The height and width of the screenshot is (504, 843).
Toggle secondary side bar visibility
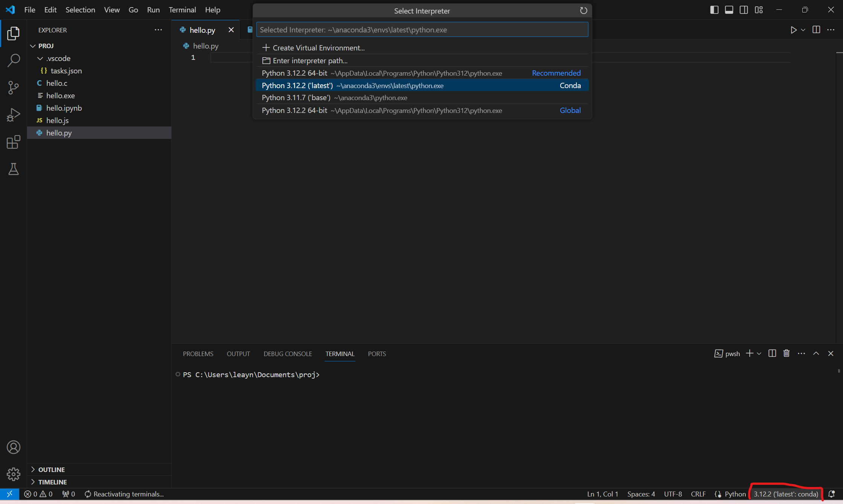click(744, 10)
